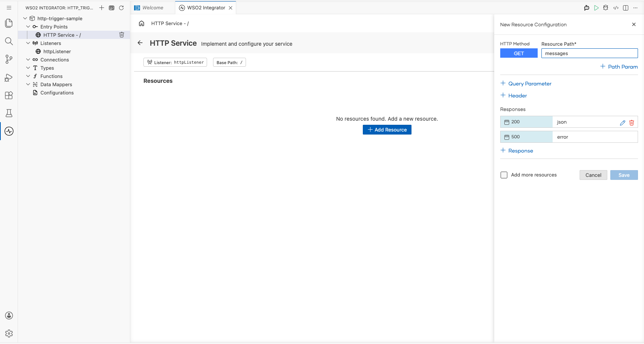Edit the 200 json response
Screen dimensions: 644x344
tap(623, 123)
